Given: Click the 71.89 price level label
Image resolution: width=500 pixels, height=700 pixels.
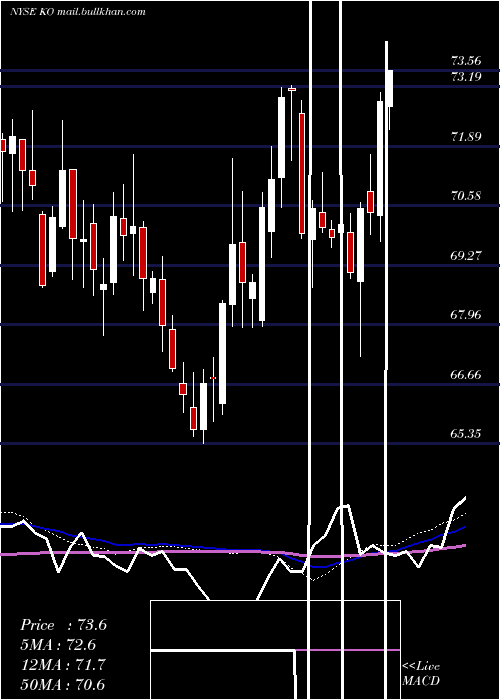Looking at the screenshot, I should click(466, 136).
